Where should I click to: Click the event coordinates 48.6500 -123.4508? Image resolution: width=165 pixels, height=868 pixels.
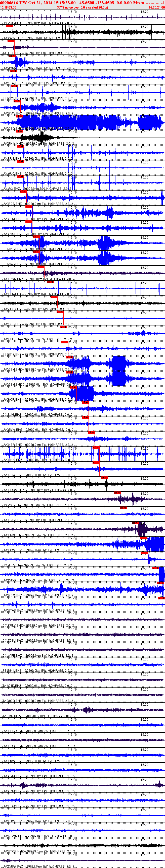(x=97, y=3)
